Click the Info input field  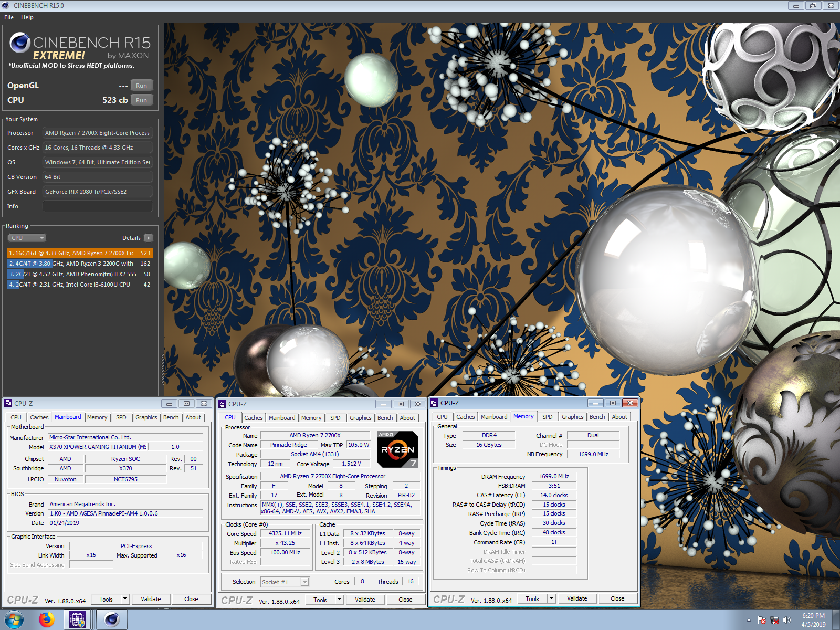[98, 206]
